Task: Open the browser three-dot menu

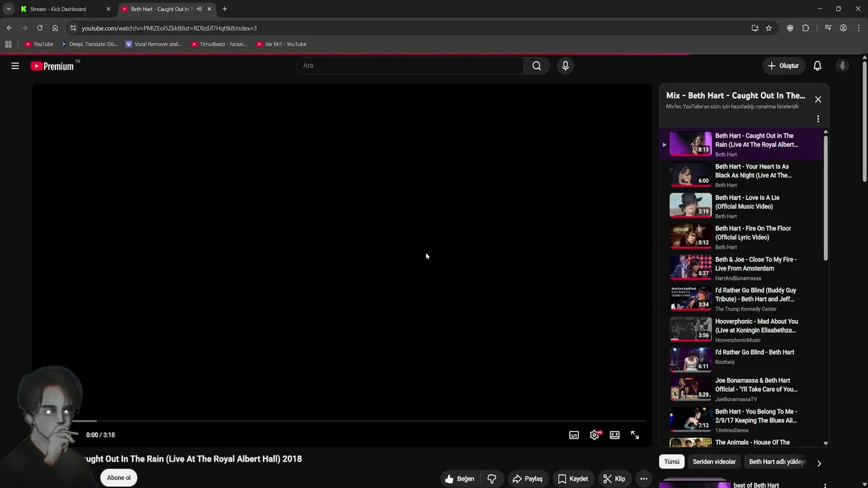Action: (x=859, y=28)
